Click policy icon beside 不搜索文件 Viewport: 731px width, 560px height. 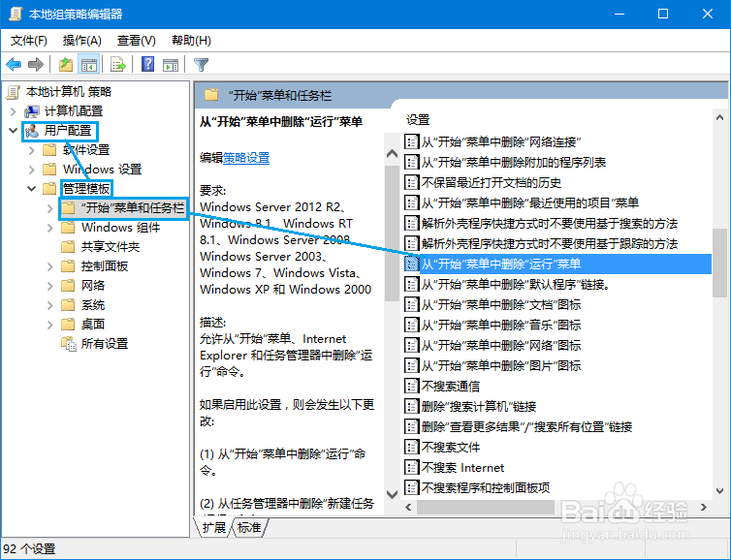point(411,447)
